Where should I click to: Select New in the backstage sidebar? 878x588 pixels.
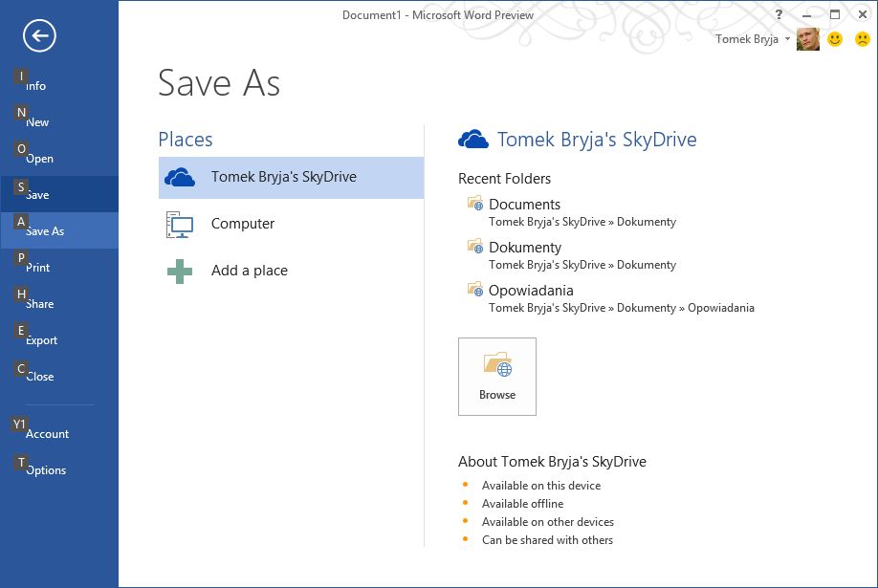[x=58, y=122]
